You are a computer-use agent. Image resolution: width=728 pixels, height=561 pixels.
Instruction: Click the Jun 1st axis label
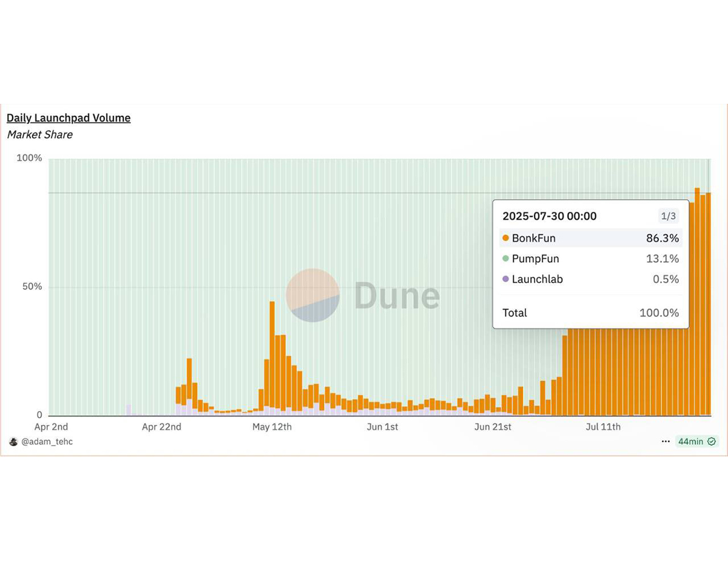[x=383, y=427]
